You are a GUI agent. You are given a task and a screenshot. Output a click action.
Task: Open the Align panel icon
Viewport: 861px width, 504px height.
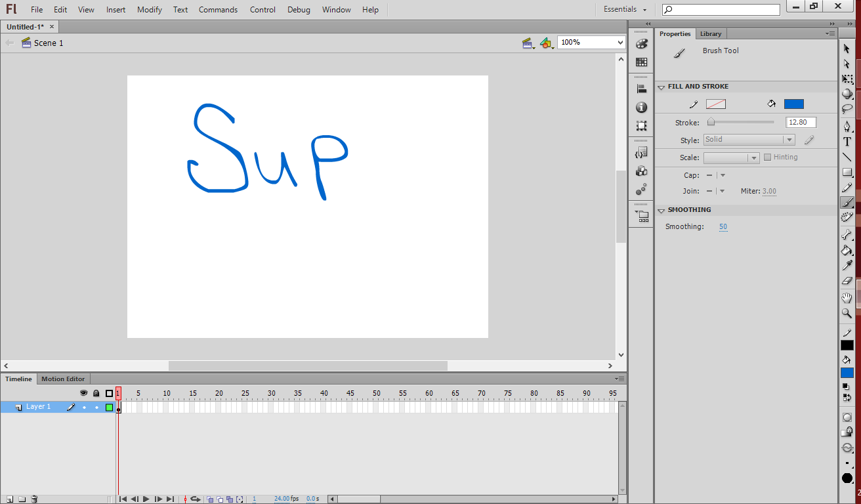[x=641, y=89]
